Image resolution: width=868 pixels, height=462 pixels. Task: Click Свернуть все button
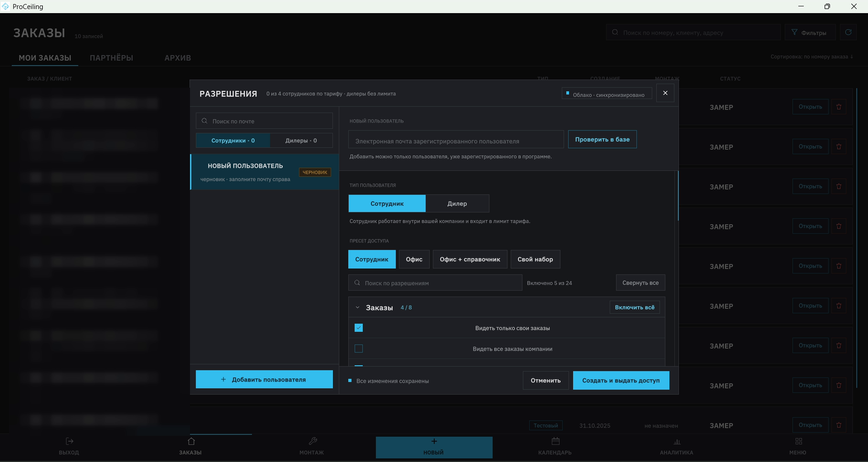[640, 283]
